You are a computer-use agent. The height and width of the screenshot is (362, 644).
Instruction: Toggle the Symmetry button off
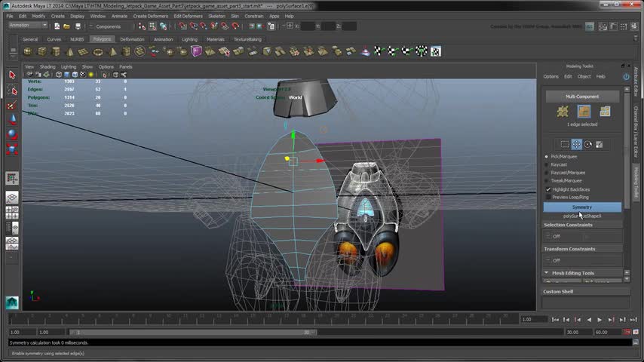pyautogui.click(x=582, y=207)
